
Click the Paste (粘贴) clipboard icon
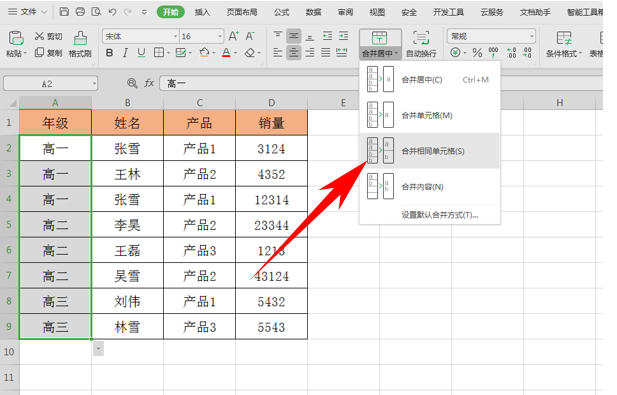coord(16,38)
